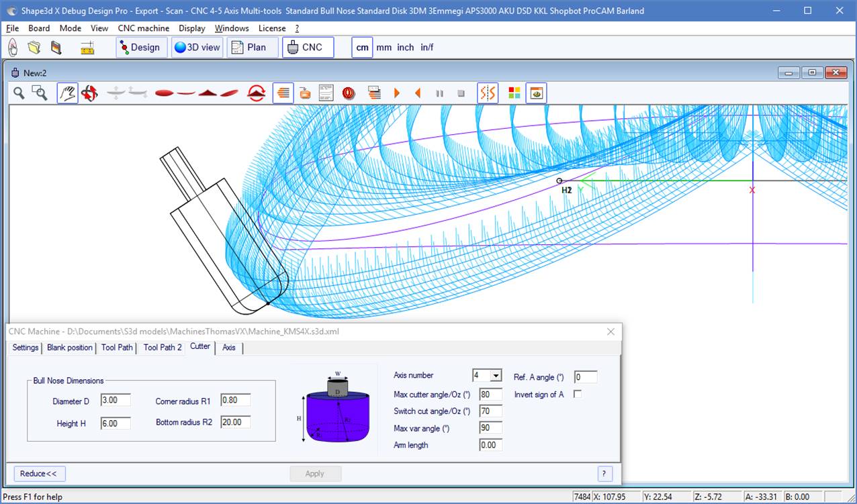Enable the Invert sign of A checkbox
Screen dimensions: 857x504
578,395
